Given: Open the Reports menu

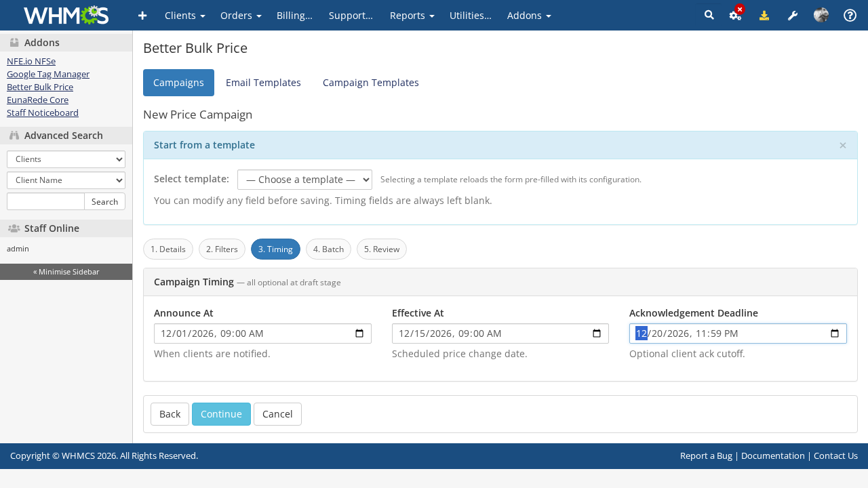Looking at the screenshot, I should pyautogui.click(x=411, y=15).
